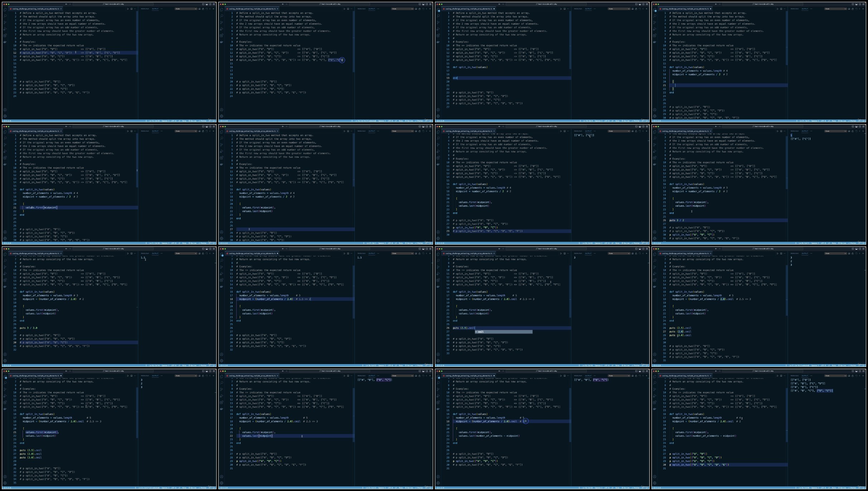The width and height of the screenshot is (868, 491).
Task: Expand panel overflow ellipsis beside OUTPUT, top-left window
Action: (161, 9)
